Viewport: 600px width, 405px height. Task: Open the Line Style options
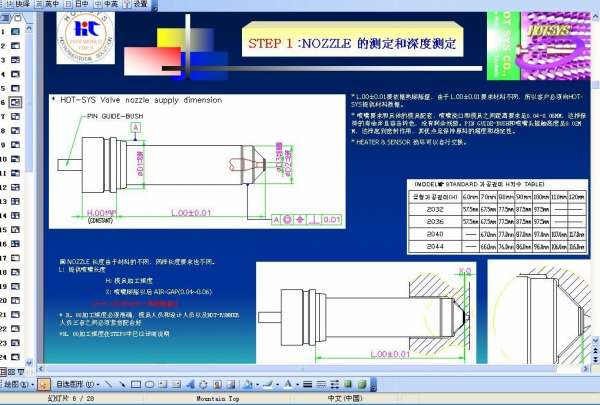click(307, 384)
